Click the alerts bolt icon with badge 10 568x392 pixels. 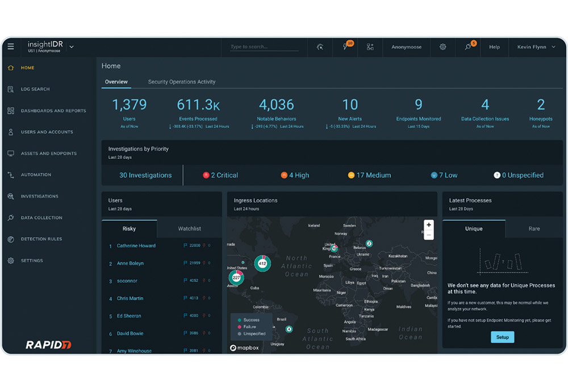coord(346,47)
